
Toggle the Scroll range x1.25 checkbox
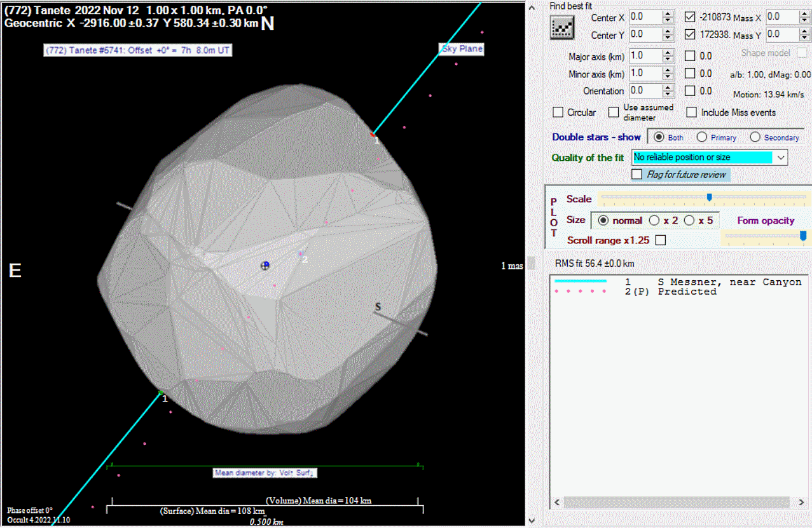pyautogui.click(x=661, y=240)
